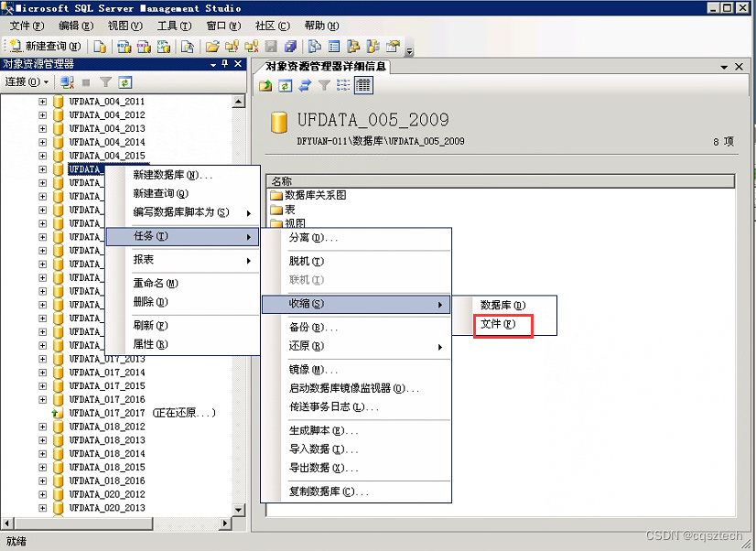
Task: Start an Analysis Services XMLA query
Action: 164,47
